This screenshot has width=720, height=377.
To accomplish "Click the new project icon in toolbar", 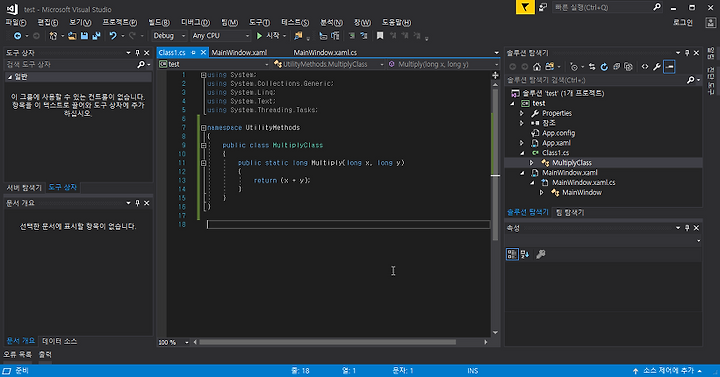I will coord(53,36).
